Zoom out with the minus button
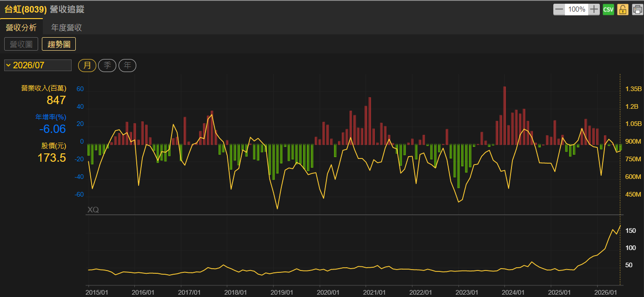Screen dimensions: 644x297 [x=559, y=9]
